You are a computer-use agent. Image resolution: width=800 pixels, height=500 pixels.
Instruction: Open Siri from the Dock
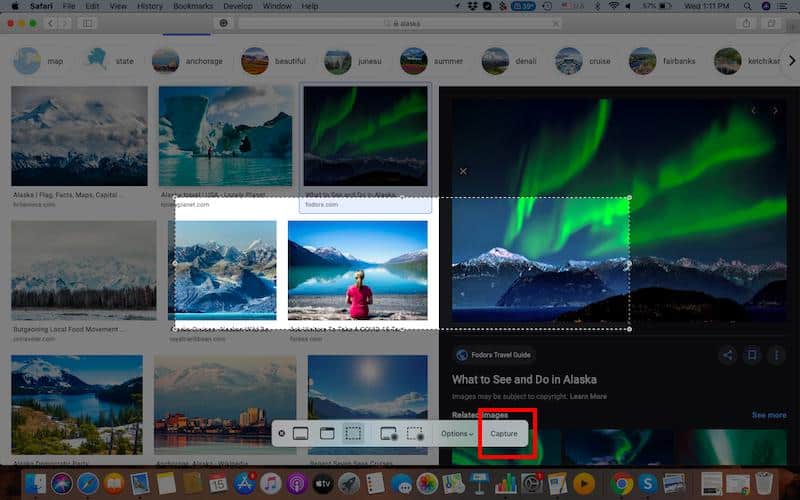(62, 483)
